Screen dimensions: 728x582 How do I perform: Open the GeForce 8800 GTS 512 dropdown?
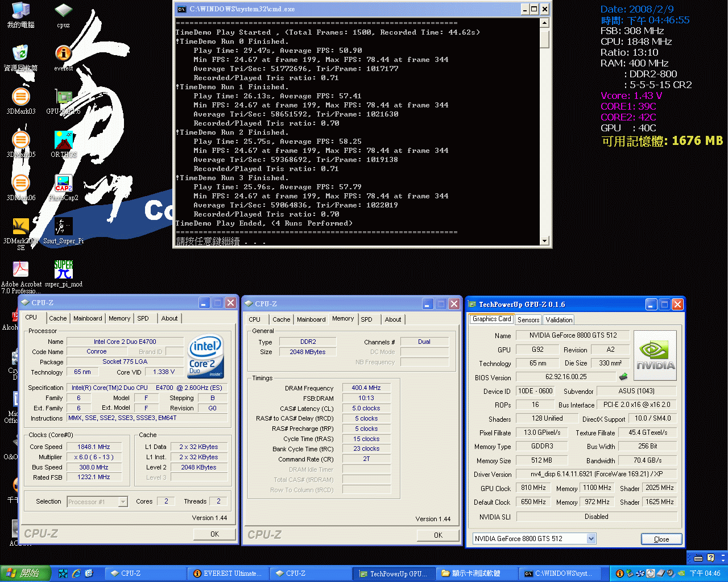click(591, 539)
